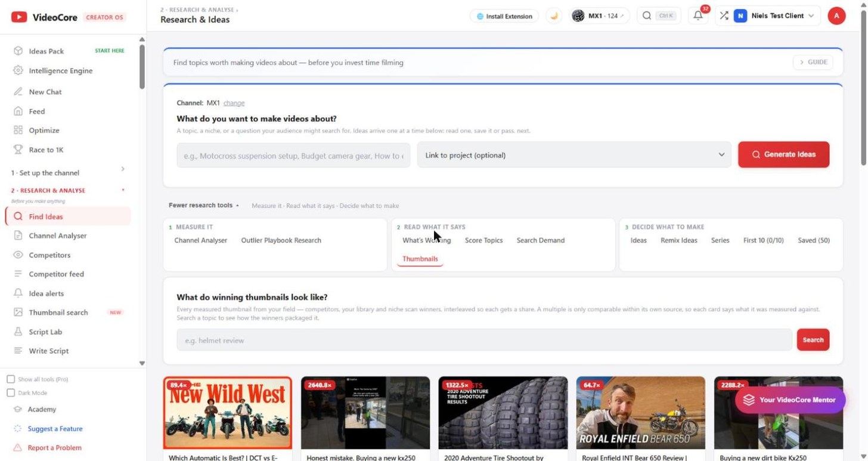Start a New Chat via pencil icon
This screenshot has width=868, height=461.
(18, 92)
